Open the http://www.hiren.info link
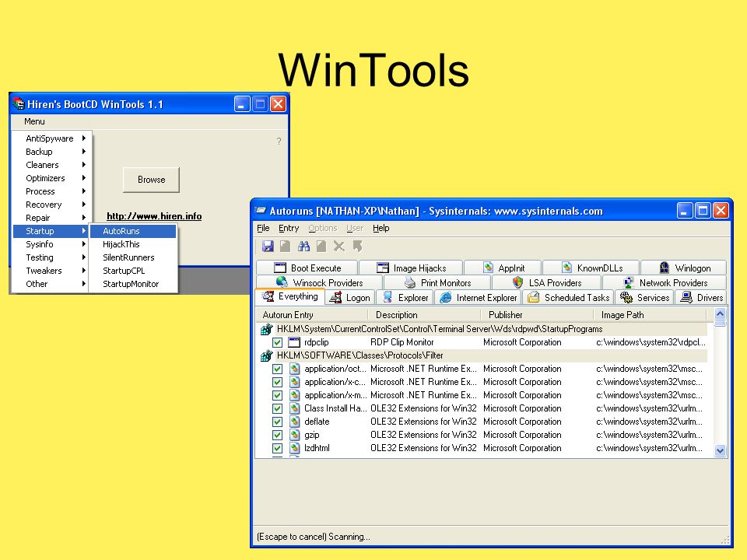The image size is (747, 560). click(154, 216)
